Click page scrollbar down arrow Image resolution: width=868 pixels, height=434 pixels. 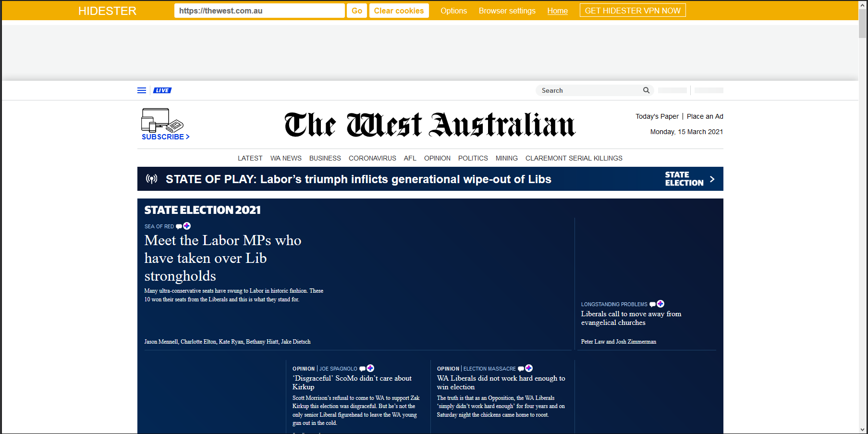(x=863, y=429)
